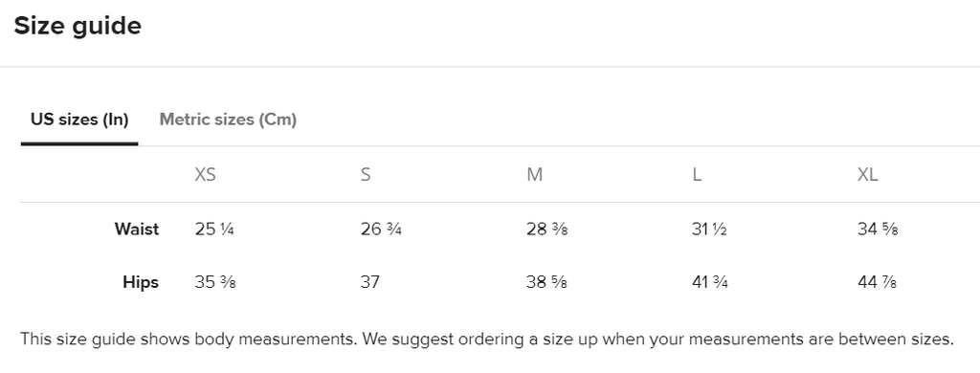Image resolution: width=980 pixels, height=373 pixels.
Task: Click the Waist row label
Action: (136, 230)
